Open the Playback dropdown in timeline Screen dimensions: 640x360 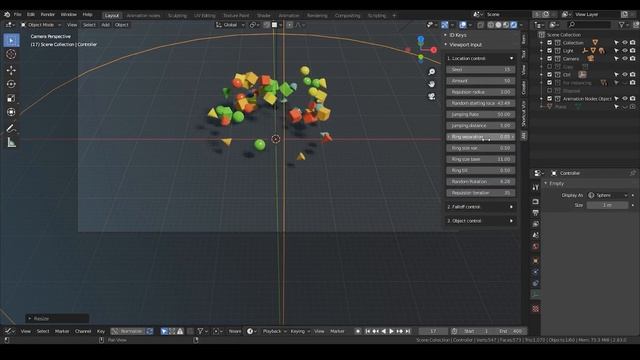(275, 331)
